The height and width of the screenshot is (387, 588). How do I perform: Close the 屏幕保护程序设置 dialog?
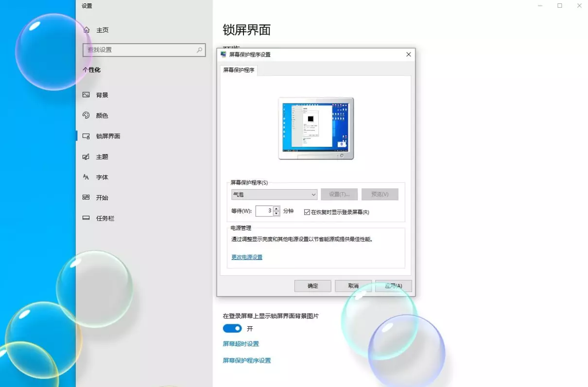tap(409, 54)
